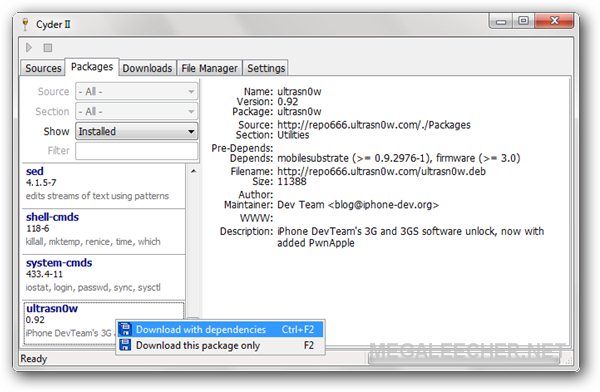This screenshot has width=600, height=392.
Task: Select the system-cmds package
Action: pos(103,277)
